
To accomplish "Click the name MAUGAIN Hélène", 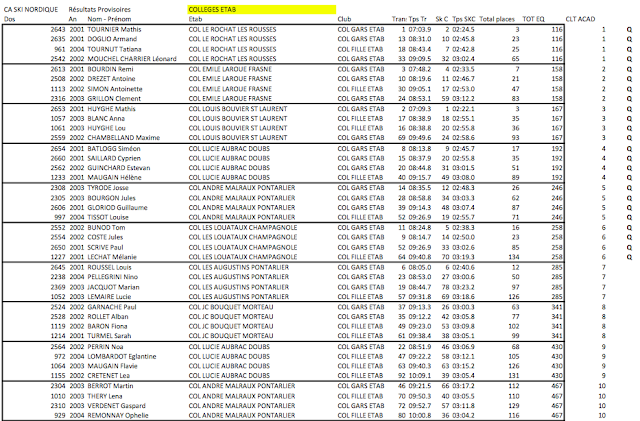I will 114,178.
